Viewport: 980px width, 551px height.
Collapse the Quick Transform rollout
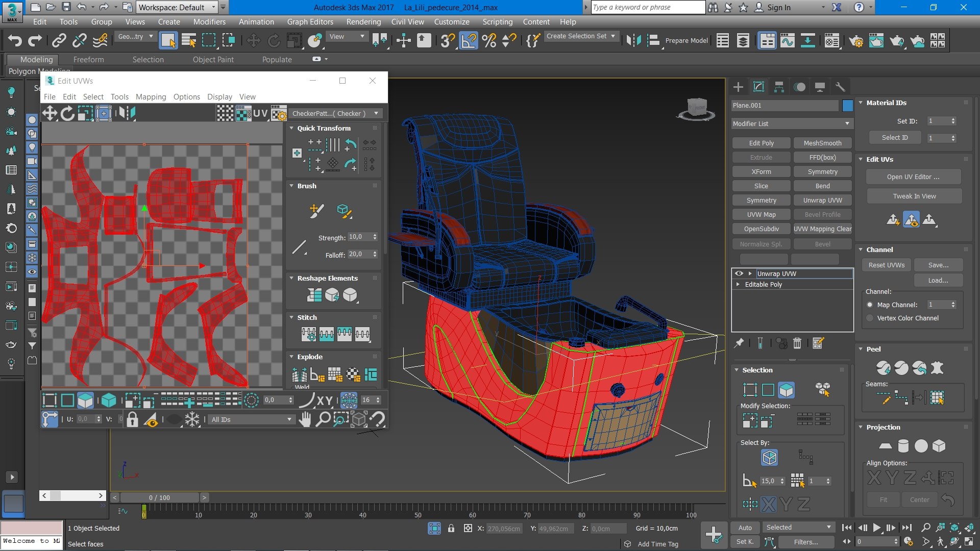click(291, 128)
